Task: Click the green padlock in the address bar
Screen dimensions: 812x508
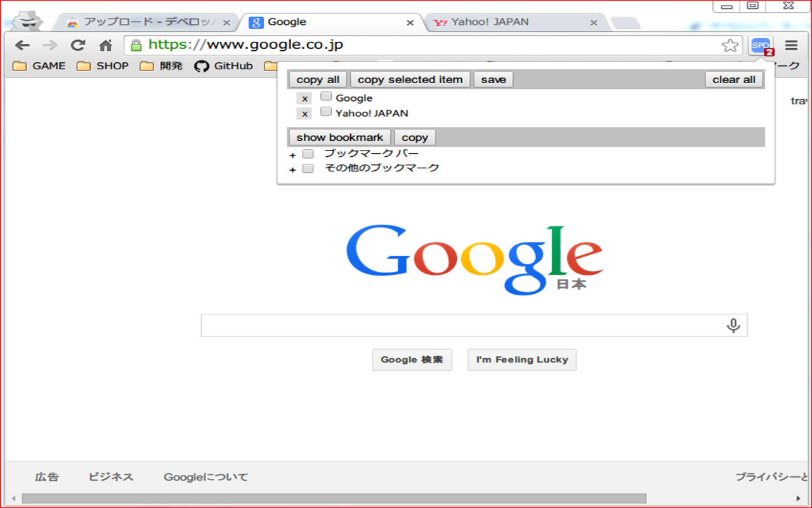Action: pyautogui.click(x=136, y=45)
